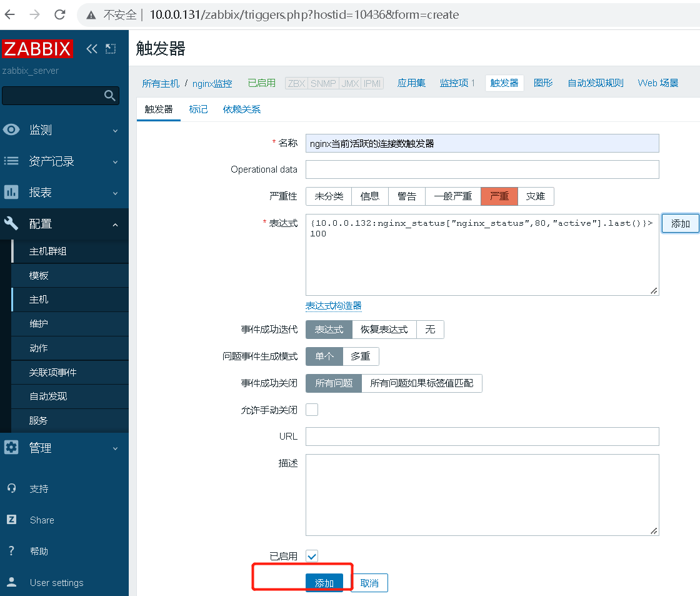Image resolution: width=700 pixels, height=596 pixels.
Task: Select 无 for event OK generation
Action: [430, 330]
